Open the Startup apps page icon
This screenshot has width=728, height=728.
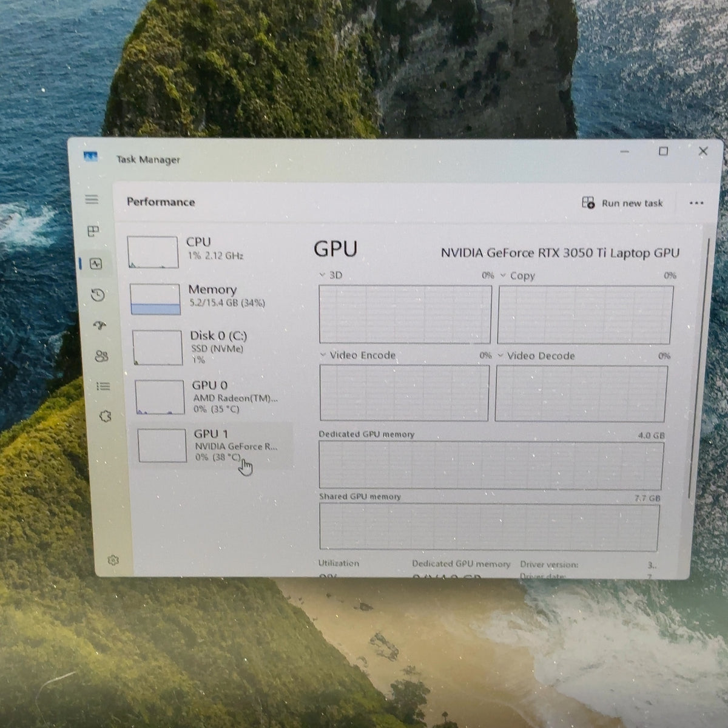tap(99, 326)
